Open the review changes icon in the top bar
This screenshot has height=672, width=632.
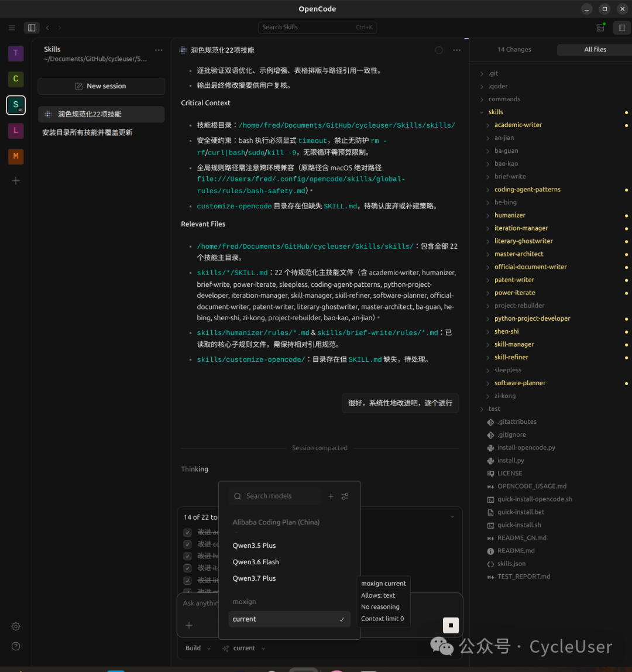(x=601, y=28)
